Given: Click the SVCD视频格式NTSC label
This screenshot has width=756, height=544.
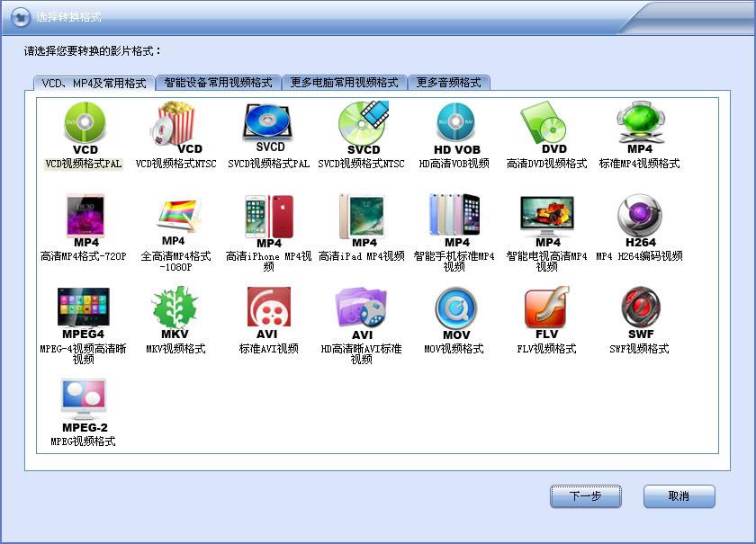Looking at the screenshot, I should 361,164.
